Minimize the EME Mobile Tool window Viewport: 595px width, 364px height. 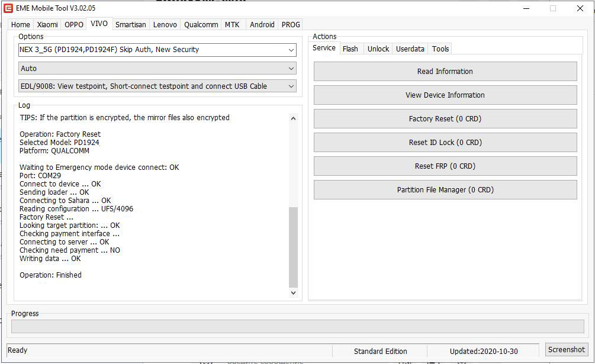pyautogui.click(x=526, y=8)
